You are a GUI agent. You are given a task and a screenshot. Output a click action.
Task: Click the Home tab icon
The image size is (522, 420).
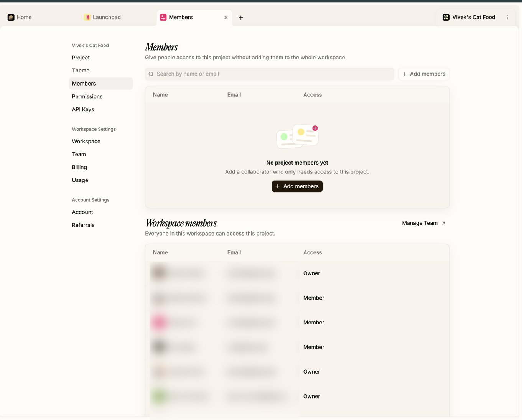click(11, 17)
